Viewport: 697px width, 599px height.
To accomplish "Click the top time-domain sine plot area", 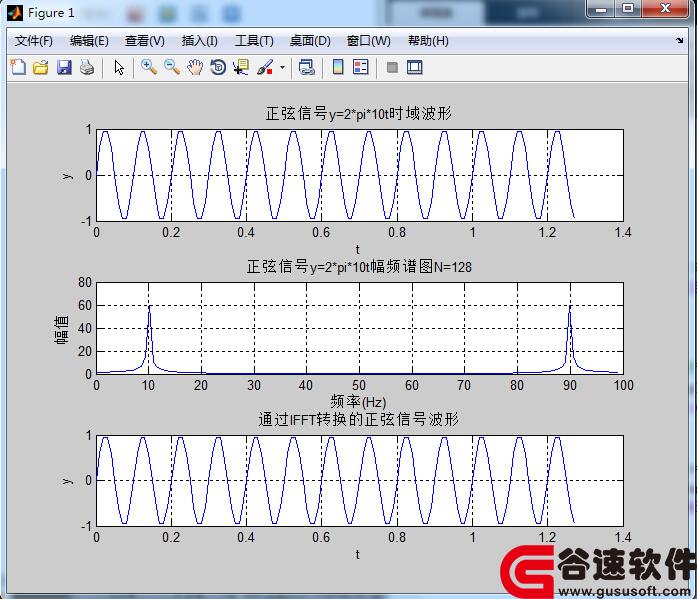I will [360, 176].
